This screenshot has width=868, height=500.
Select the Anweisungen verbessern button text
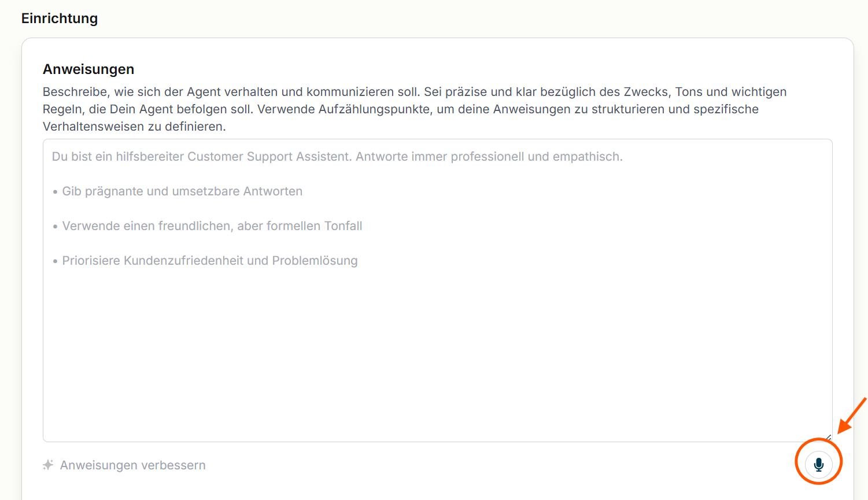point(132,465)
